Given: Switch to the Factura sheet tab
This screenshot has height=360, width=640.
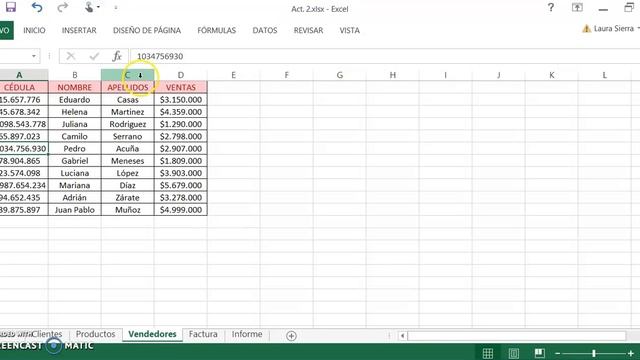Looking at the screenshot, I should pyautogui.click(x=203, y=334).
